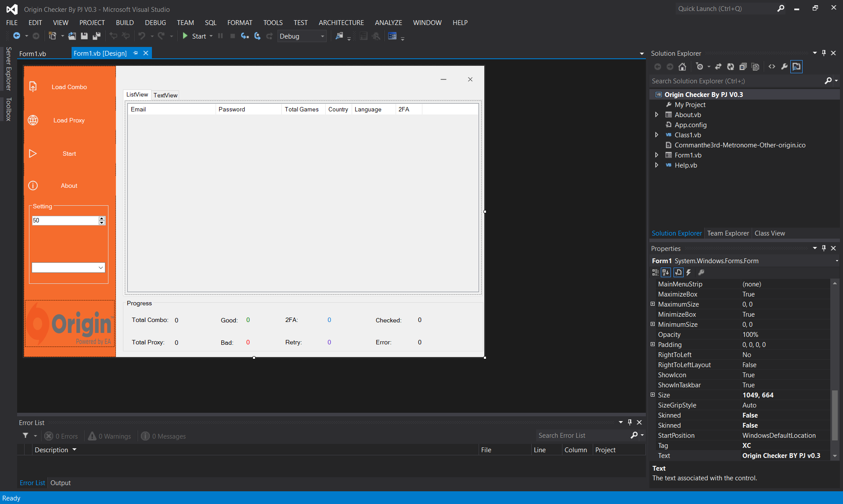Click the Properties panel pin icon
The height and width of the screenshot is (504, 843).
823,248
